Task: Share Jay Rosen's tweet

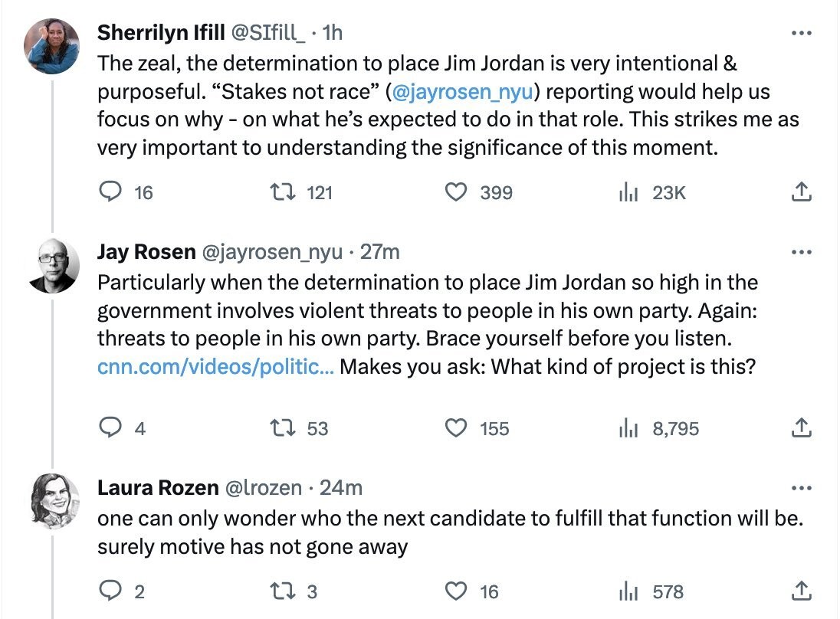Action: [x=801, y=428]
